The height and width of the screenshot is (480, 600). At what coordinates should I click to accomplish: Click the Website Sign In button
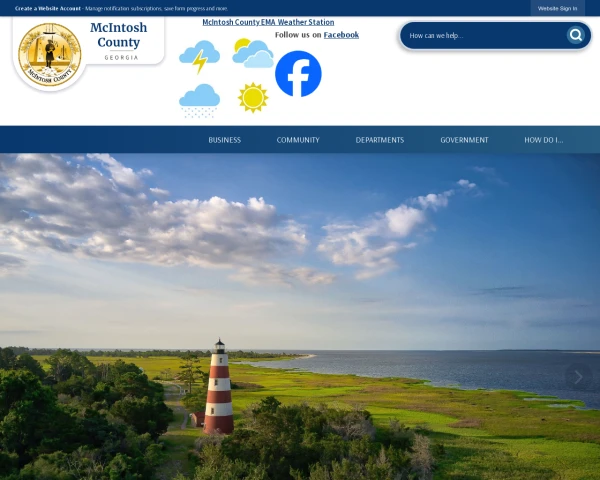(558, 8)
